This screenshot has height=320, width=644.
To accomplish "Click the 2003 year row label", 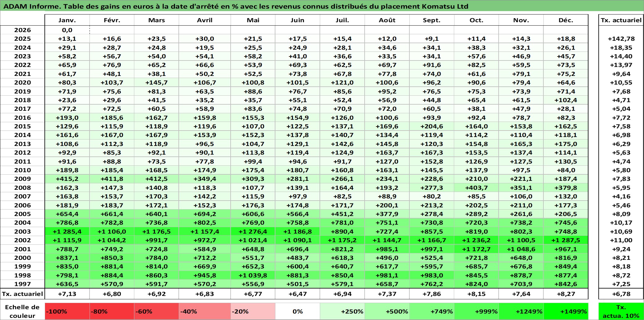I will tap(23, 231).
